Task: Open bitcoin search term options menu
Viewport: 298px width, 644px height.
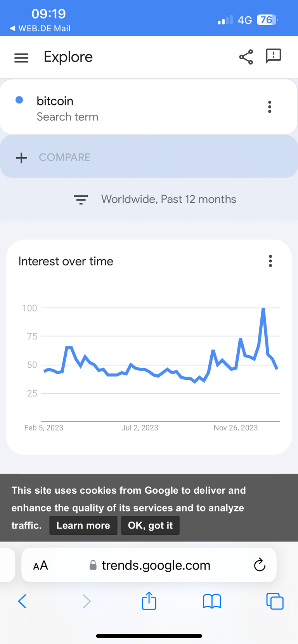Action: 270,107
